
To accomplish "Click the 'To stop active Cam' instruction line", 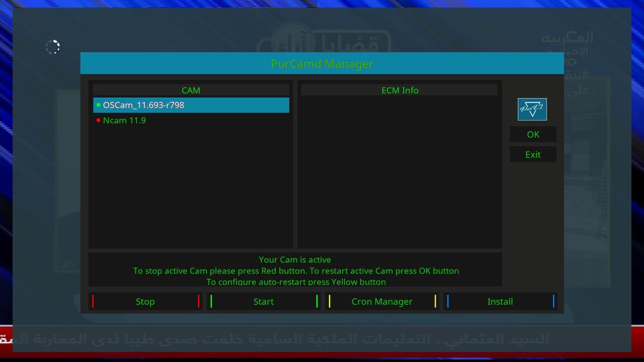I will tap(296, 270).
